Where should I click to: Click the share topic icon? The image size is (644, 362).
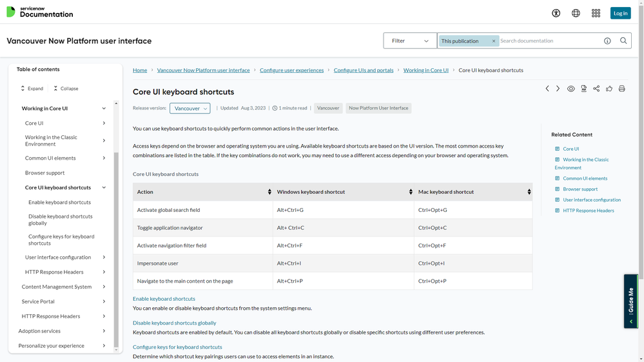pyautogui.click(x=596, y=89)
